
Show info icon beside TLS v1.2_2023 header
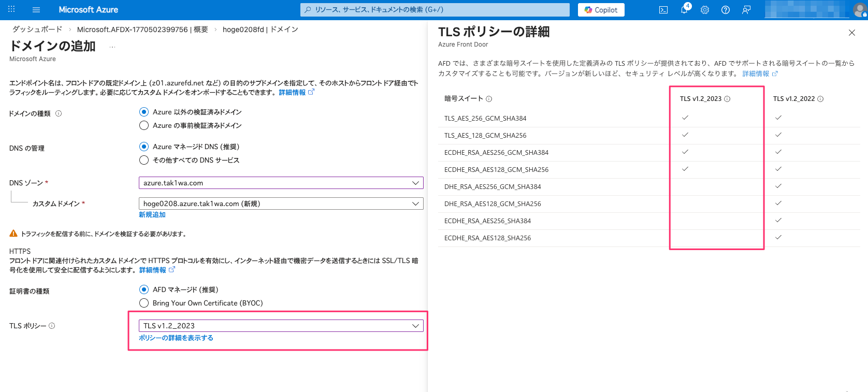727,99
